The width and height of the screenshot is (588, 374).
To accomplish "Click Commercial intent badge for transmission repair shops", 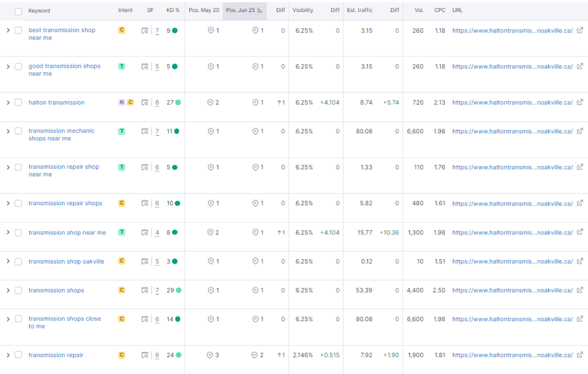I will pyautogui.click(x=121, y=203).
